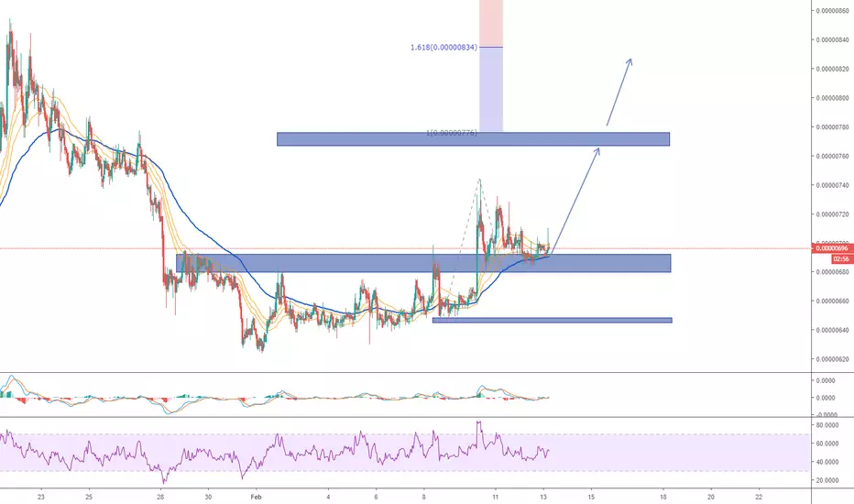Click the Feb label on time axis

256,497
